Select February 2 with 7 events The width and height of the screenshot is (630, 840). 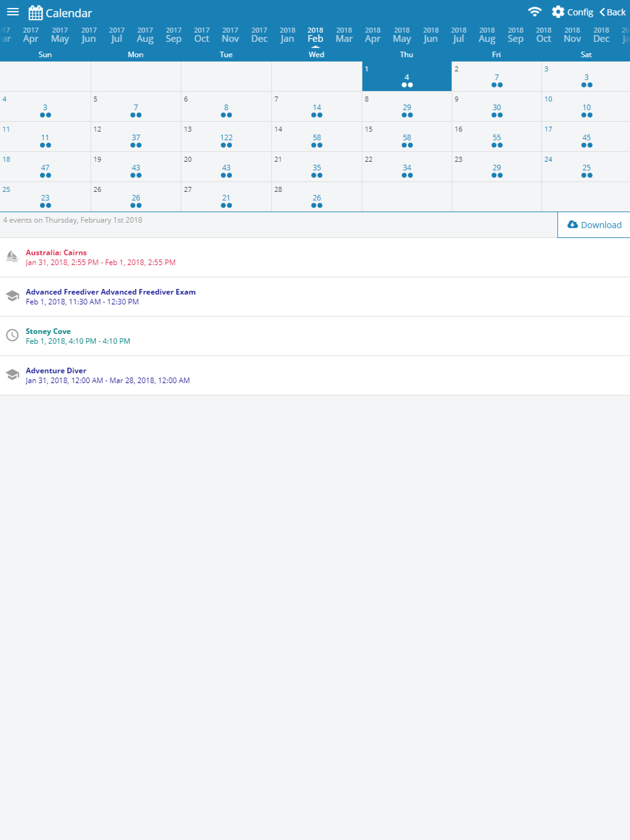click(496, 76)
